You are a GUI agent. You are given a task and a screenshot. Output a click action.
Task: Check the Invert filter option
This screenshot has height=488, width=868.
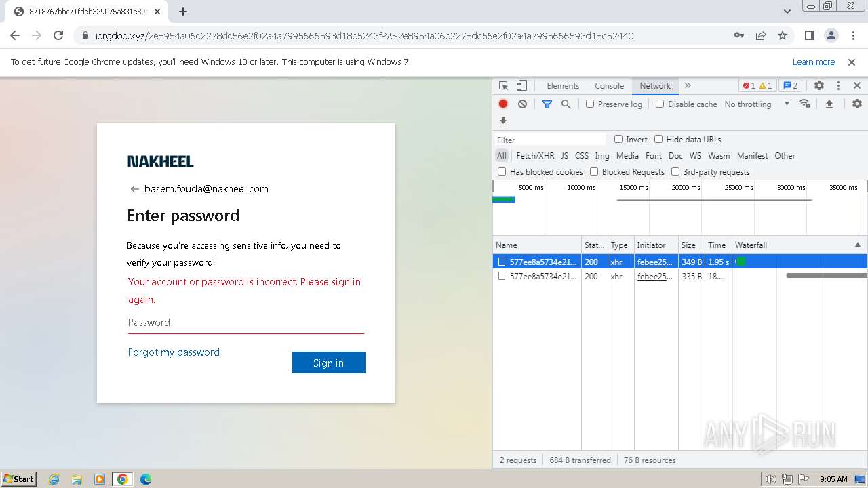618,139
